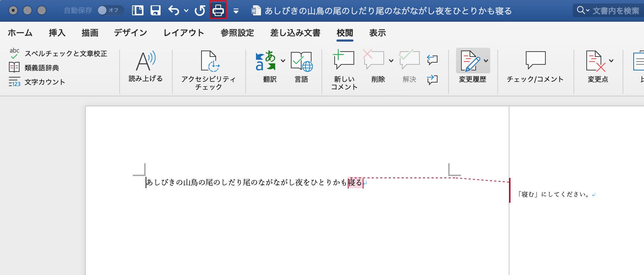The height and width of the screenshot is (275, 644).
Task: Open the template/sidebar icon next to the save icon
Action: [x=137, y=10]
